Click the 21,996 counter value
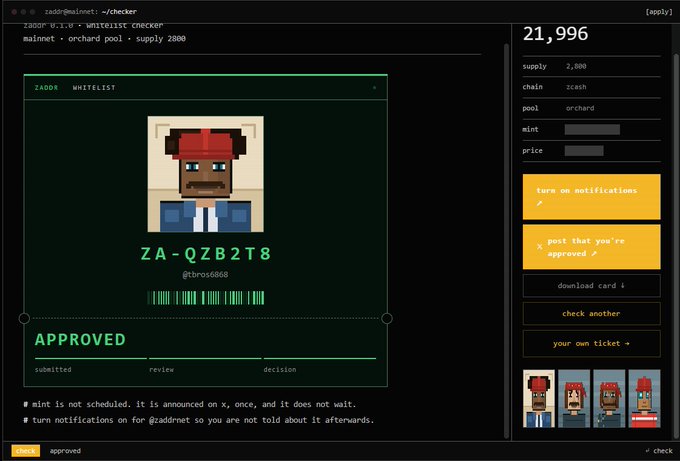 (556, 34)
